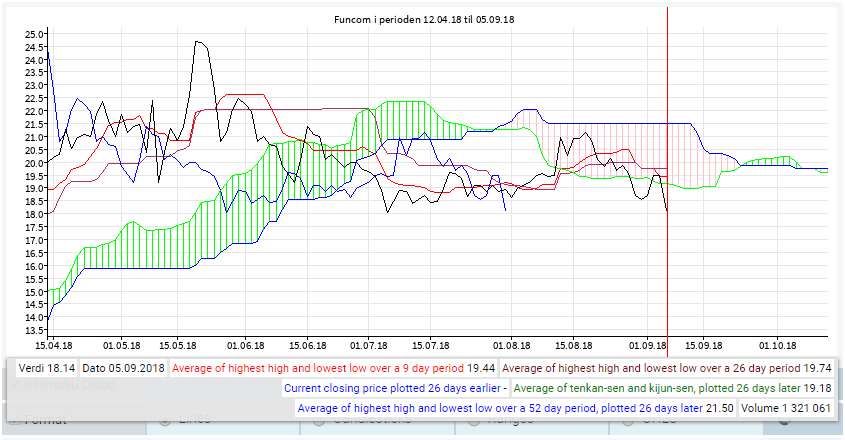The image size is (845, 440).
Task: Click the chart title 'Funcom i perioden 12.04.18 til 05.09.18'
Action: [x=424, y=19]
